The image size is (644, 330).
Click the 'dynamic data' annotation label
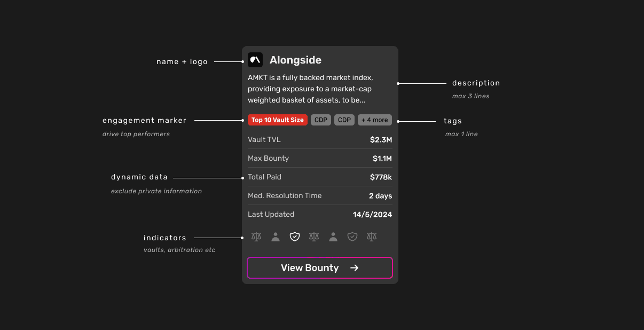139,177
